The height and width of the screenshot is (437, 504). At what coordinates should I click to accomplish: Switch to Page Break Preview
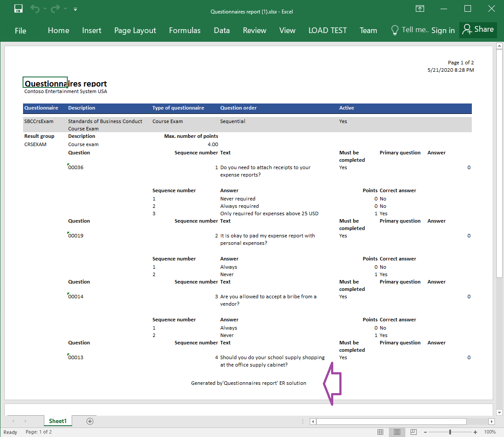[x=413, y=432]
